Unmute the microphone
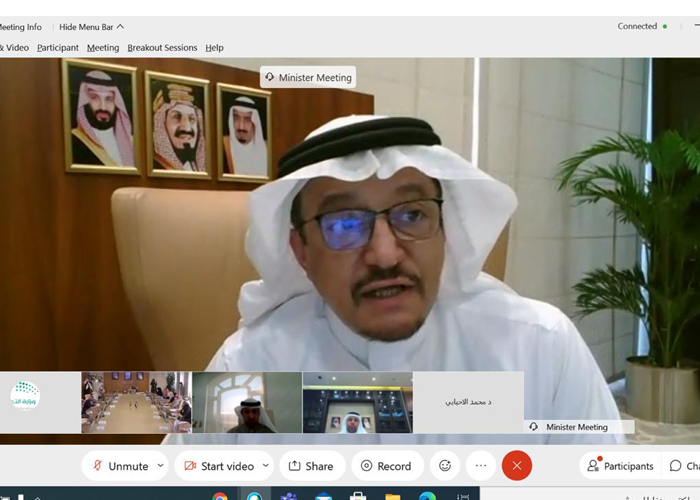The height and width of the screenshot is (500, 700). (119, 466)
